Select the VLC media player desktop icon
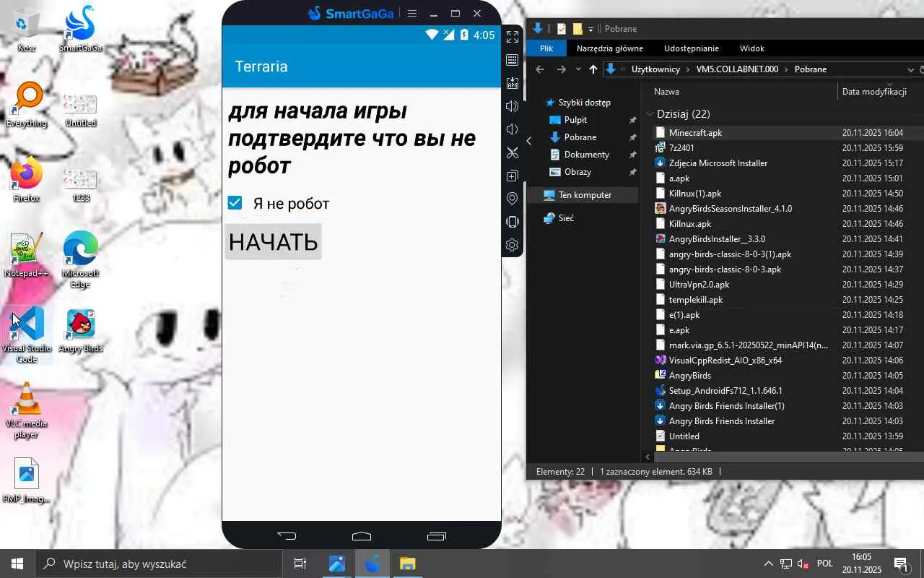This screenshot has height=578, width=924. [27, 410]
